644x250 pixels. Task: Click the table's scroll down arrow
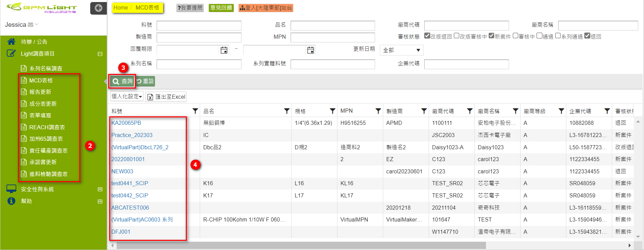(x=638, y=237)
